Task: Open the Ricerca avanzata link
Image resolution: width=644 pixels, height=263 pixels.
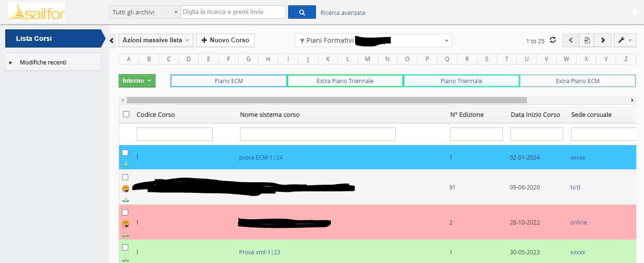Action: 343,13
